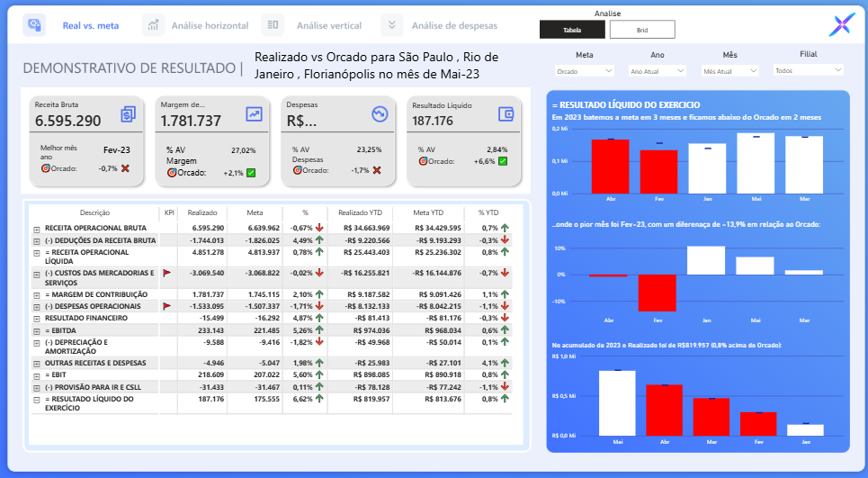
Task: Click the Despesas card gauge icon
Action: pyautogui.click(x=380, y=114)
